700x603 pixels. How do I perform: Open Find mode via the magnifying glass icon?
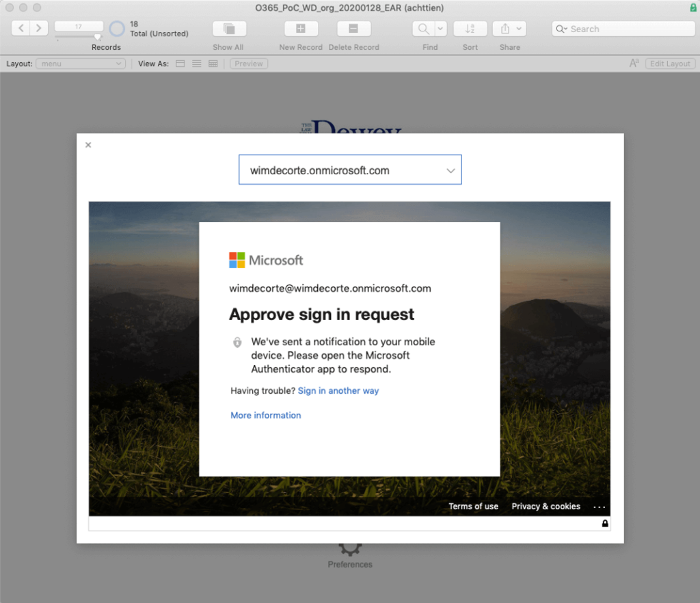[x=424, y=29]
